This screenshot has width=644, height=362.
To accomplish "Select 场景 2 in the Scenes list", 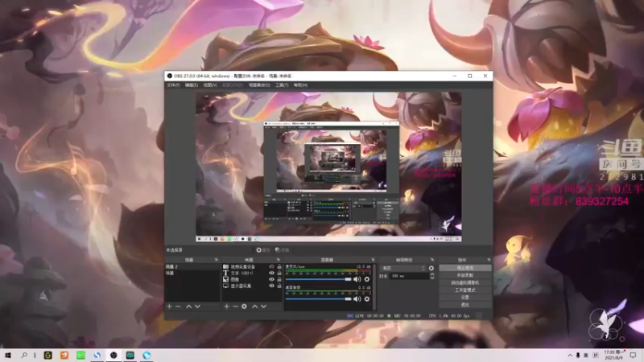I will [x=192, y=267].
